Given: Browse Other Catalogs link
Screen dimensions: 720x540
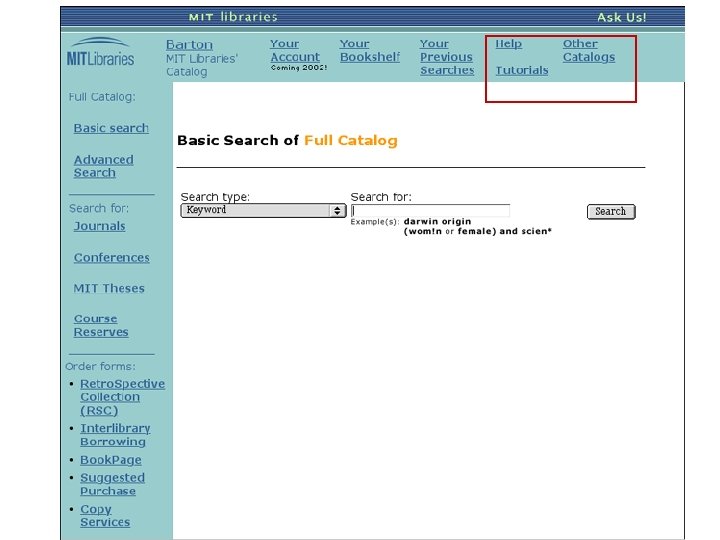Looking at the screenshot, I should pyautogui.click(x=589, y=51).
